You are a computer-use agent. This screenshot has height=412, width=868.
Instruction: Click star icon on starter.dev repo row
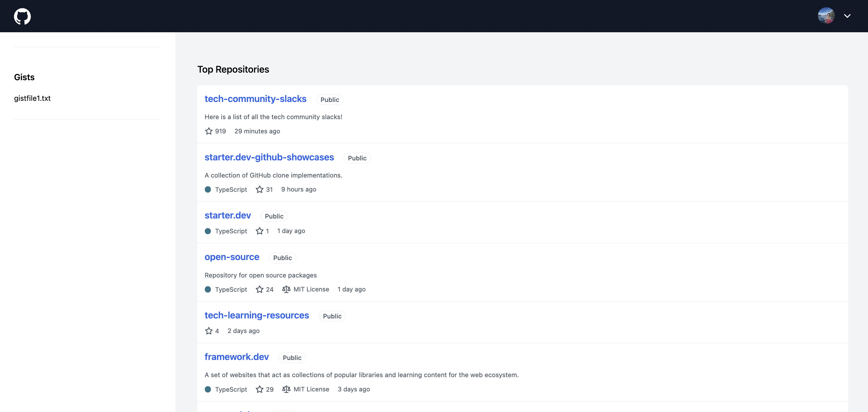tap(259, 231)
